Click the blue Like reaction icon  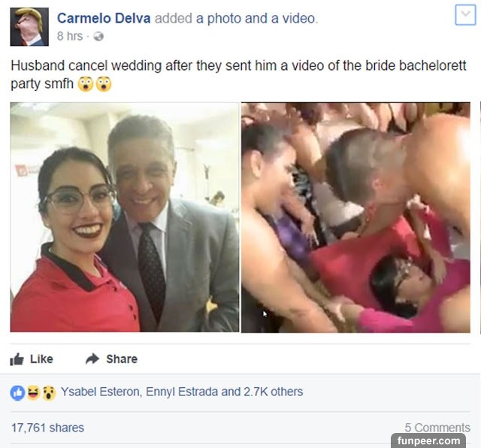point(17,393)
